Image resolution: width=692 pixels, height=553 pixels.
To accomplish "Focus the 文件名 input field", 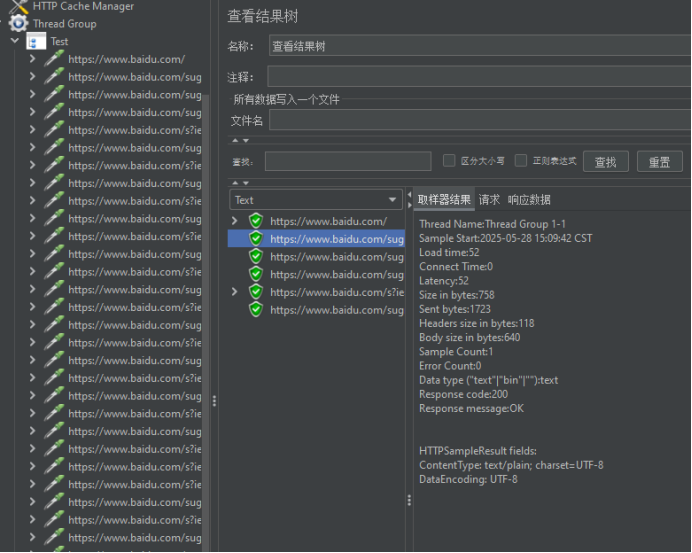I will 480,120.
